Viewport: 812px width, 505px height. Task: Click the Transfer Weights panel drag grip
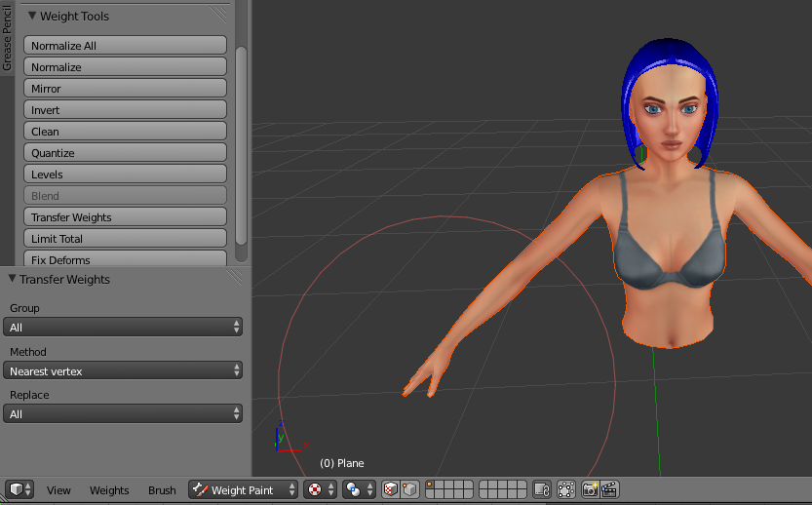click(236, 277)
